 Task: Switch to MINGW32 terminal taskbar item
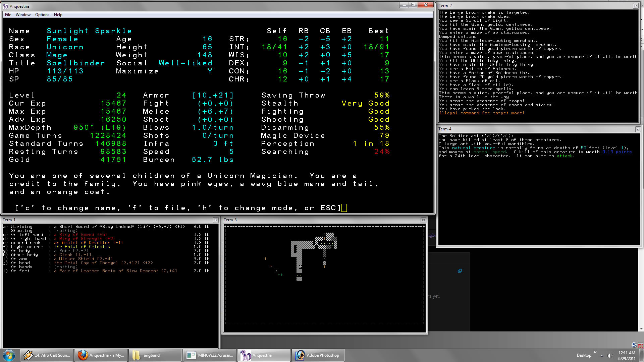[x=210, y=355]
